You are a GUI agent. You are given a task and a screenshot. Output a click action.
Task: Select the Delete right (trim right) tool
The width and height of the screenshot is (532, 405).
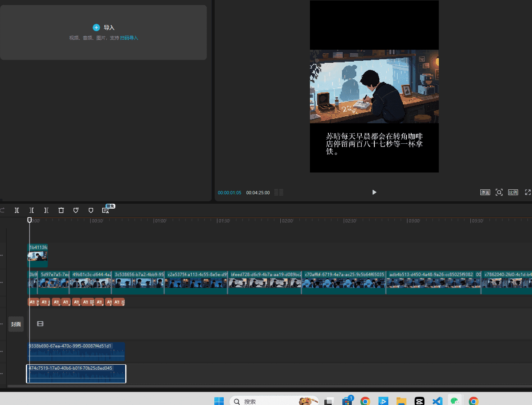46,210
